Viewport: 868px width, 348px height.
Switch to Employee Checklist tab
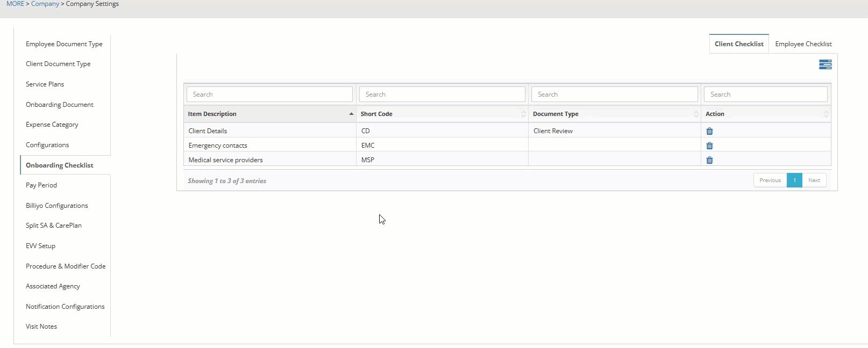tap(803, 44)
